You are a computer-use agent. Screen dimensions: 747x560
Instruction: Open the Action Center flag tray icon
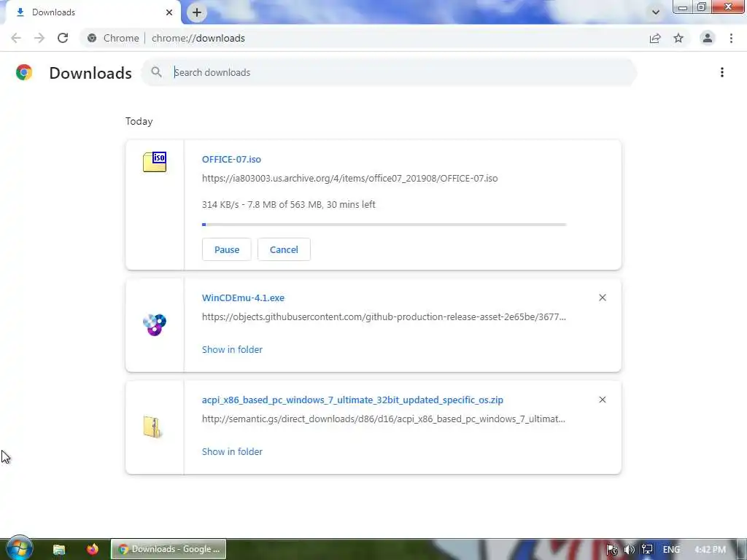click(612, 550)
